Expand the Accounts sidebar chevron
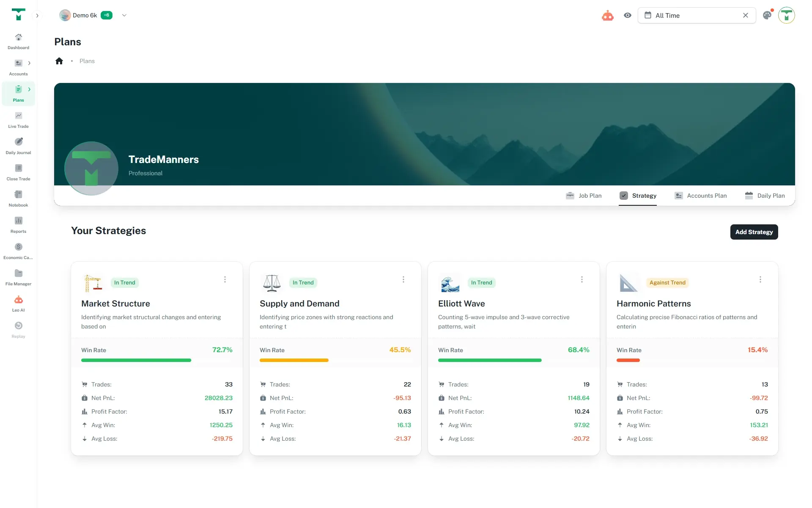The width and height of the screenshot is (812, 508). click(29, 63)
